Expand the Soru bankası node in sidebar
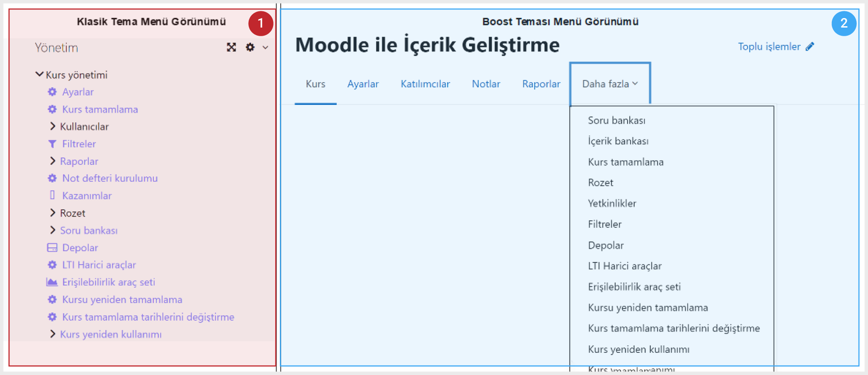 tap(52, 230)
